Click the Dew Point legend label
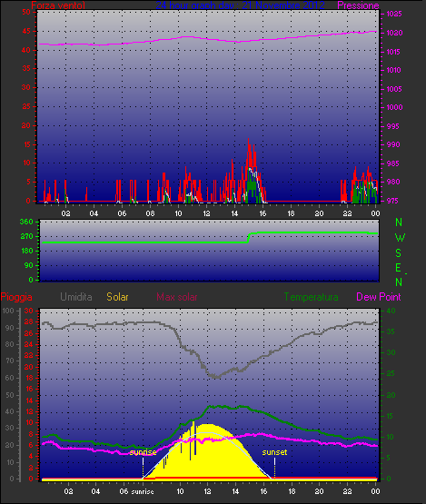This screenshot has height=504, width=426. pos(379,297)
